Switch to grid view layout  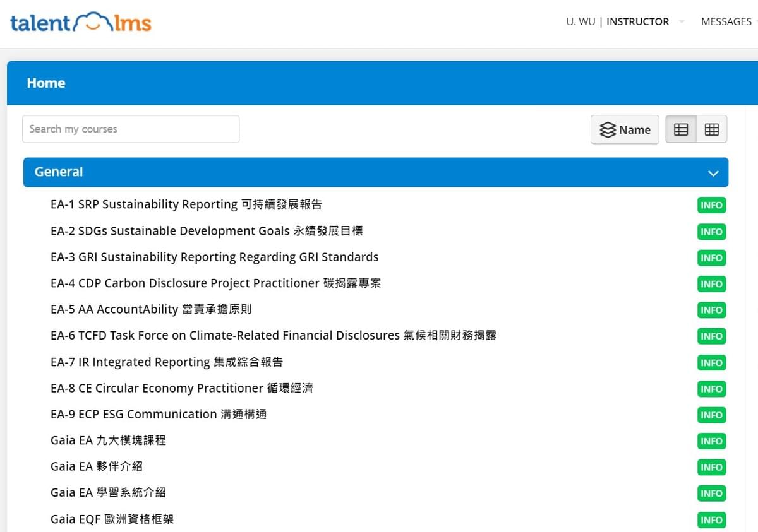pyautogui.click(x=712, y=129)
